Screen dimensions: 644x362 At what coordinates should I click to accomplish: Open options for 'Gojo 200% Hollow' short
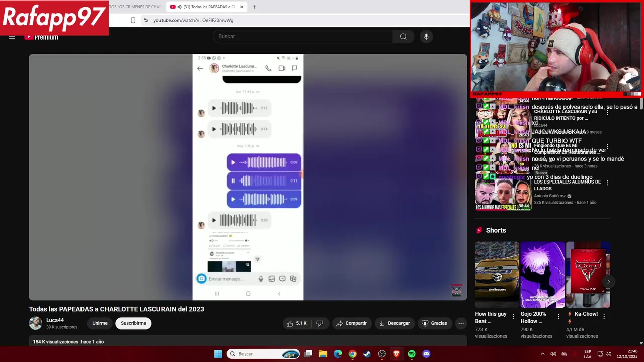[x=558, y=316]
